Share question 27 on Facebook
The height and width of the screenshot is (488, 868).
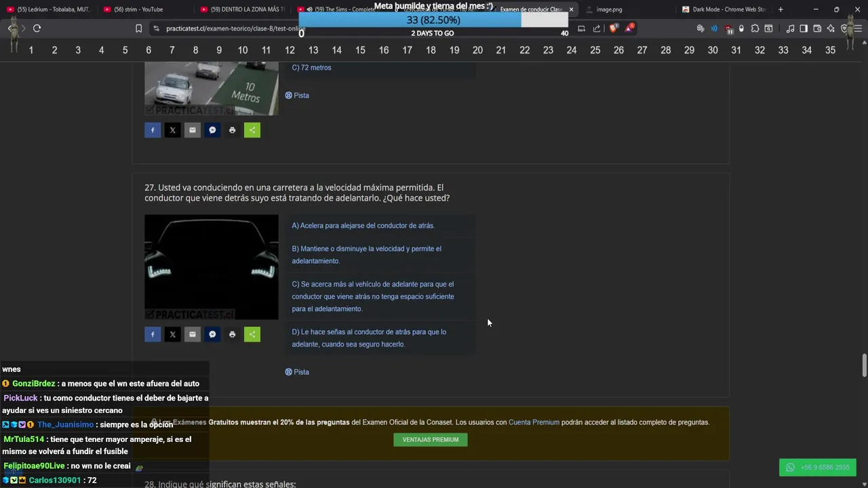[x=153, y=334]
